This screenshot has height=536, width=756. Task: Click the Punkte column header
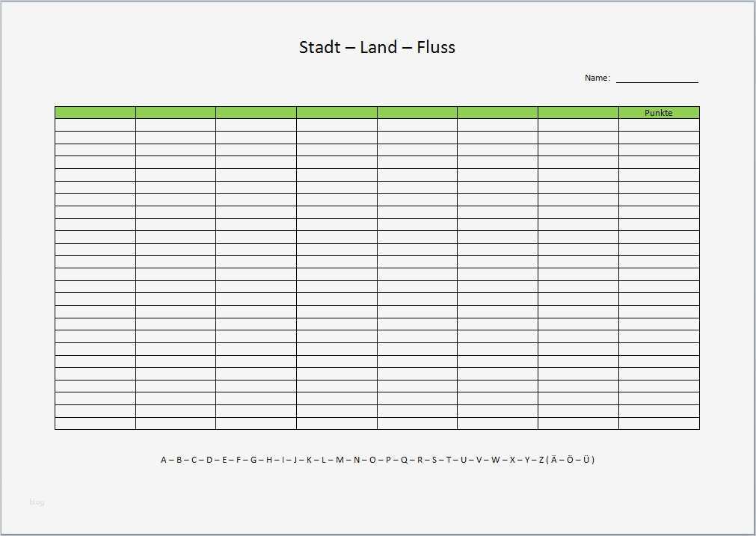[x=659, y=113]
